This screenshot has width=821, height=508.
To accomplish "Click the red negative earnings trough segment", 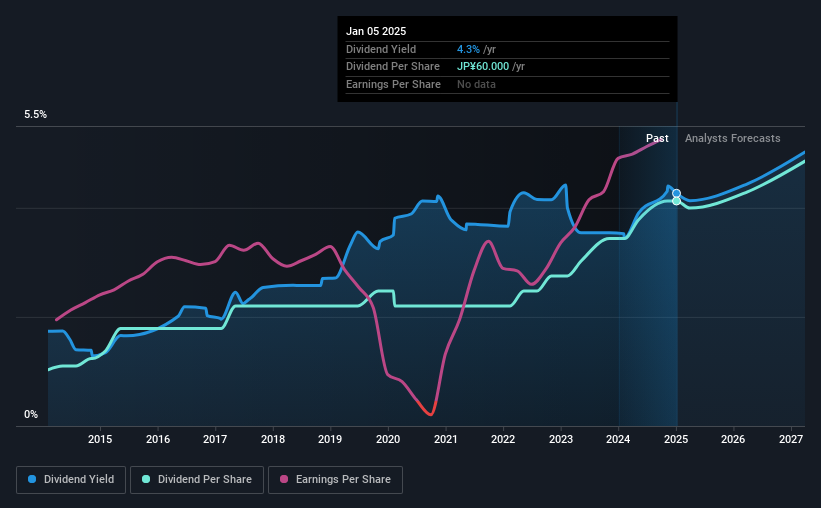I will coord(428,410).
